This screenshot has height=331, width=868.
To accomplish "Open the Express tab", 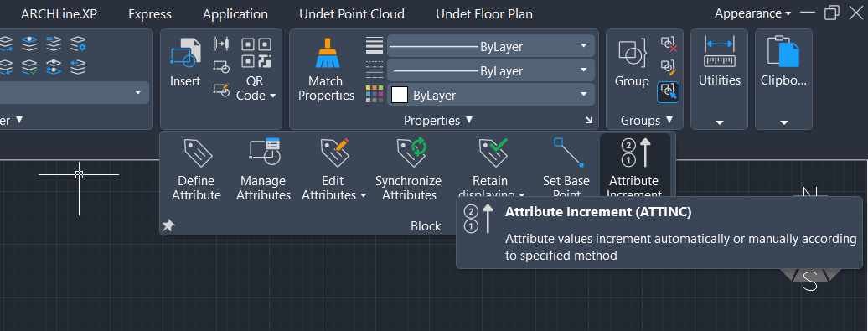I will click(x=150, y=14).
